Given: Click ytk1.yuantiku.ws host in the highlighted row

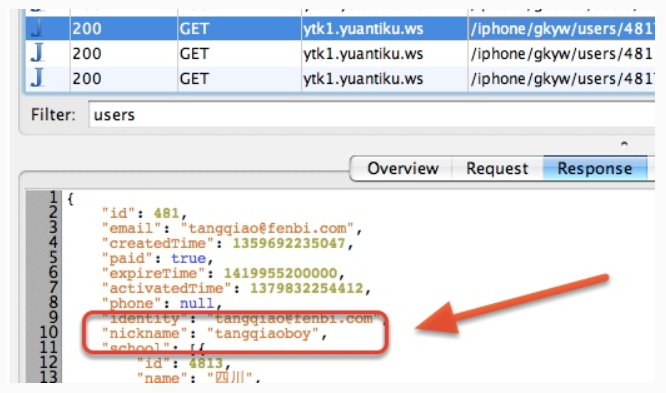Looking at the screenshot, I should click(x=384, y=28).
